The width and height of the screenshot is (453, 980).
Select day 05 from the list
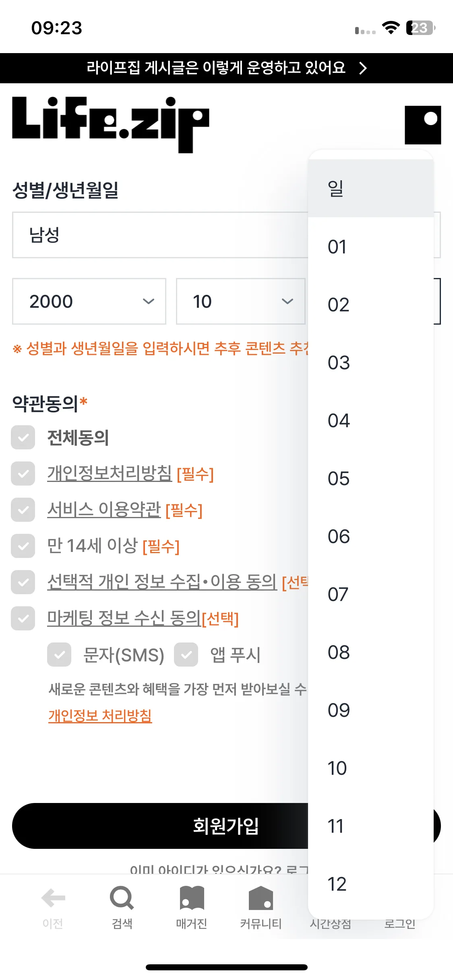(x=371, y=478)
